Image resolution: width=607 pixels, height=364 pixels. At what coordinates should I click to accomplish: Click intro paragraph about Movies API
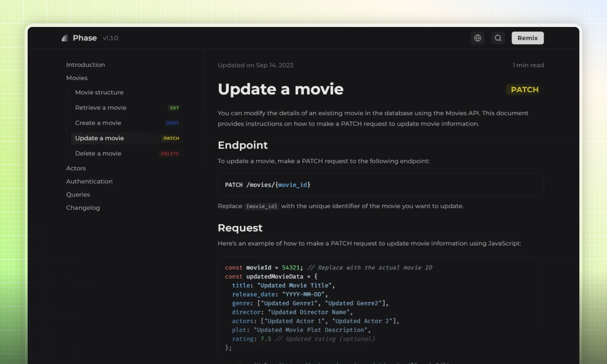tap(373, 118)
